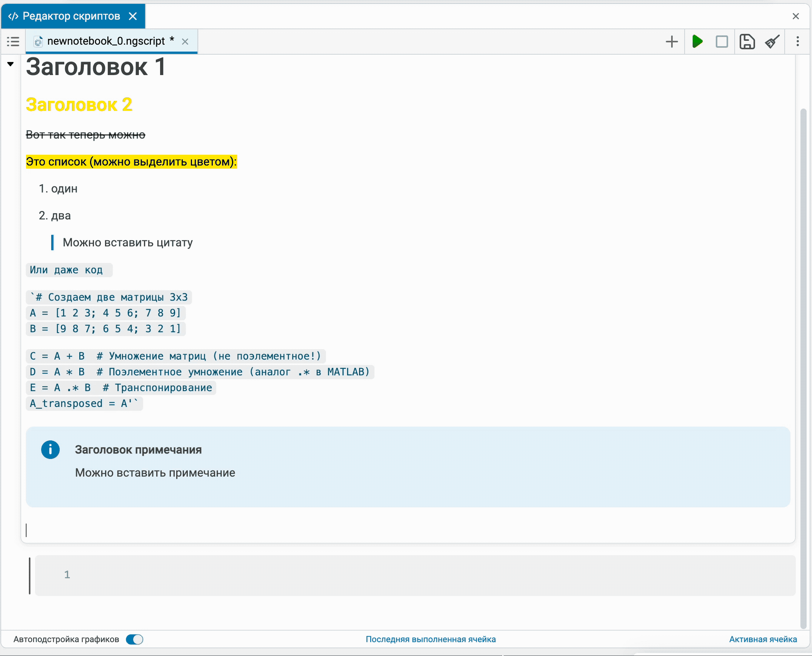Click the quote Можно вставить цитату
This screenshot has height=656, width=812.
click(x=128, y=243)
